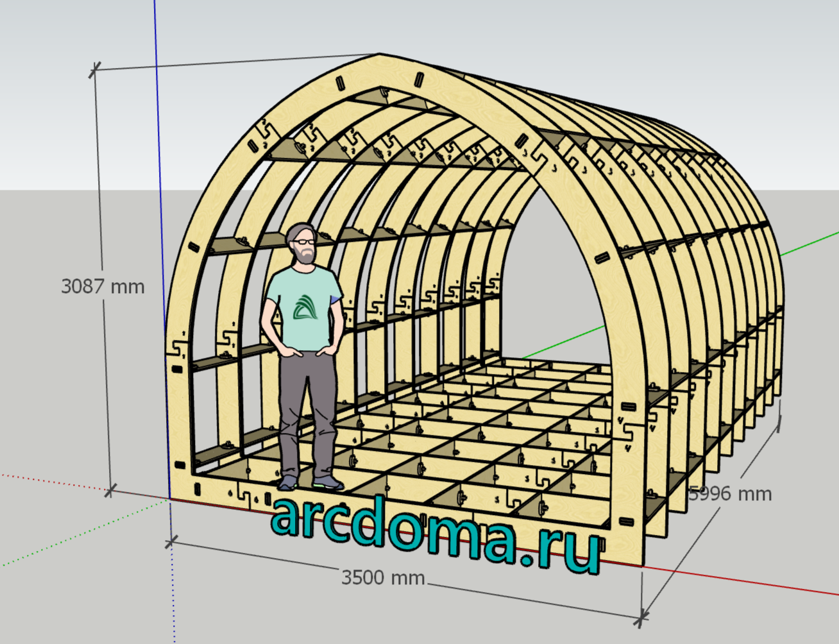
Task: Select the 3087 mm height dimension label
Action: click(x=103, y=286)
